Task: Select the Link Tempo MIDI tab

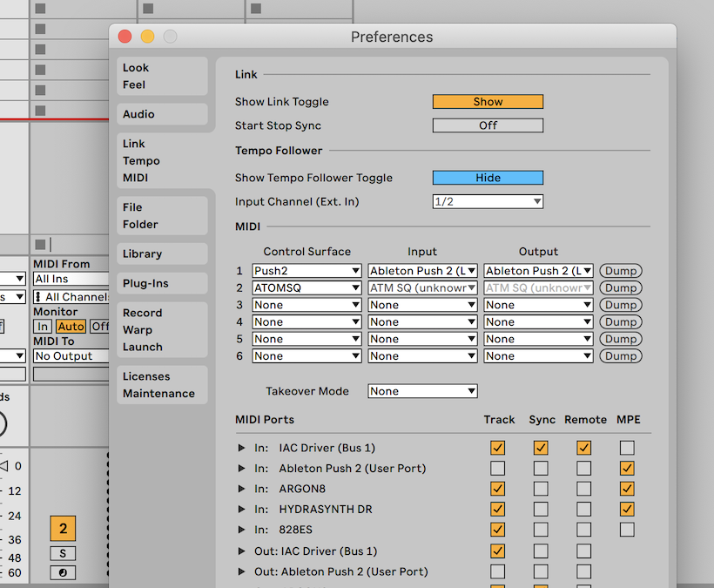Action: click(162, 160)
